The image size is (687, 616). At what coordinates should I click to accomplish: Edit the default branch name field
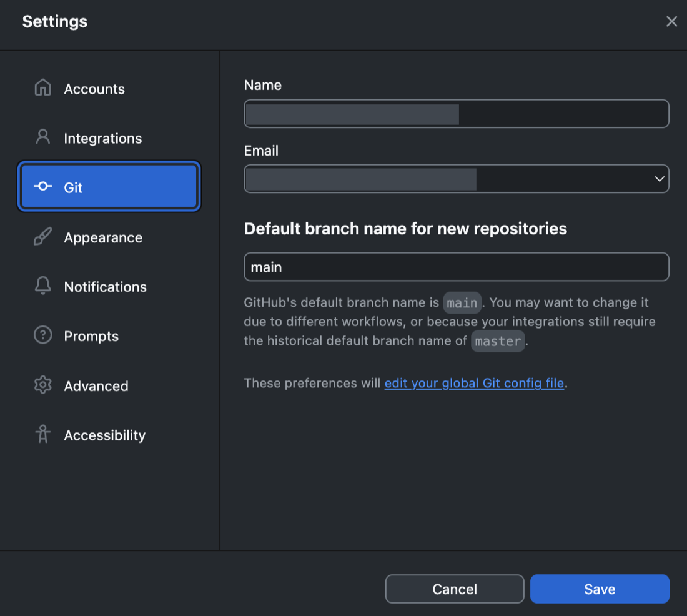click(x=456, y=267)
